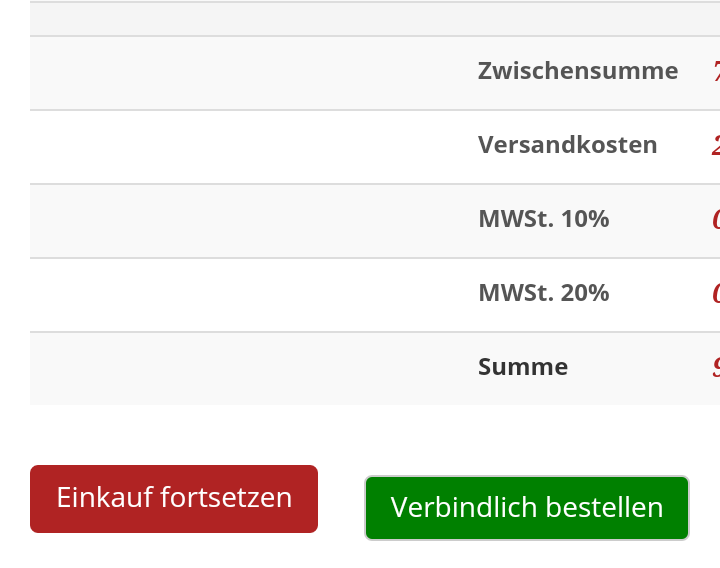Click the red Summe total amount
720x568 pixels.
715,367
